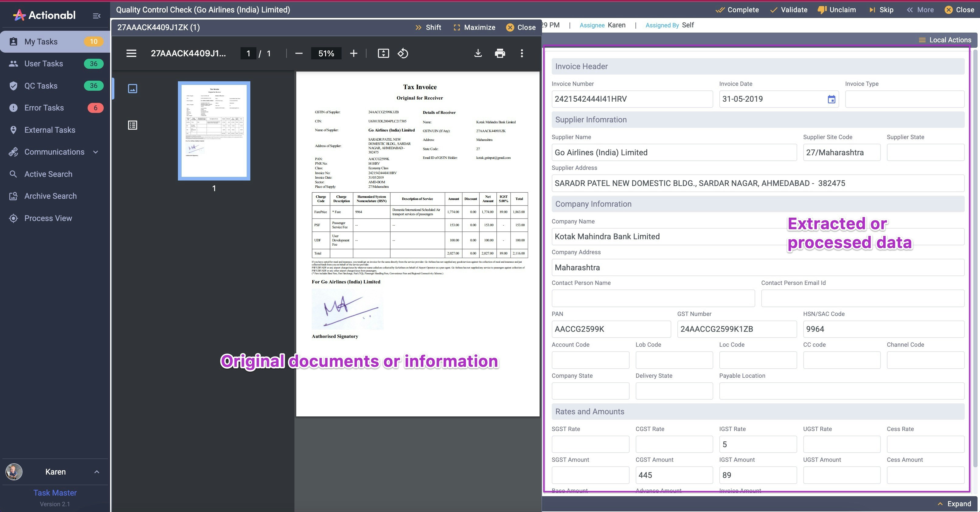Go to Error Tasks list
Screen dimensions: 980x512
(44, 108)
